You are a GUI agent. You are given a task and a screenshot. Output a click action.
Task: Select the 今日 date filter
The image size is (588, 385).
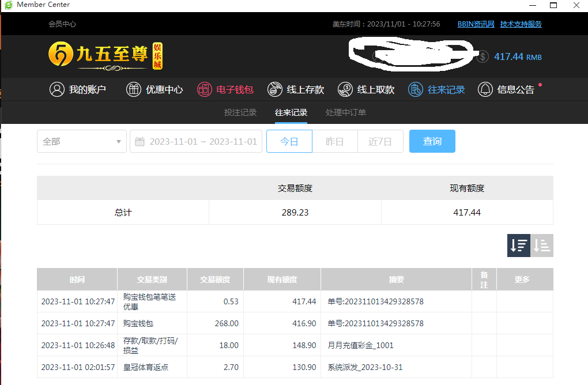click(289, 141)
